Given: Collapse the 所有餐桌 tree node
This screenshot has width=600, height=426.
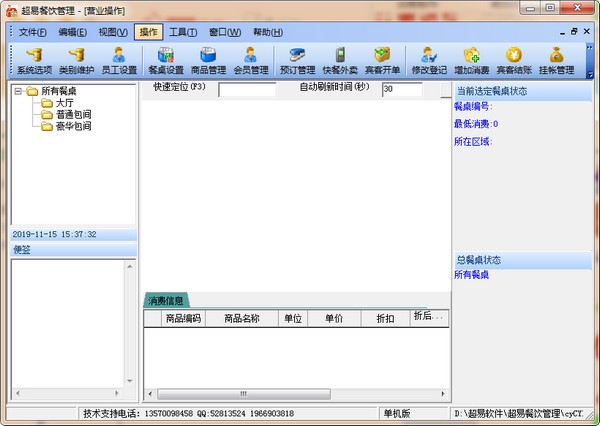Looking at the screenshot, I should click(17, 91).
